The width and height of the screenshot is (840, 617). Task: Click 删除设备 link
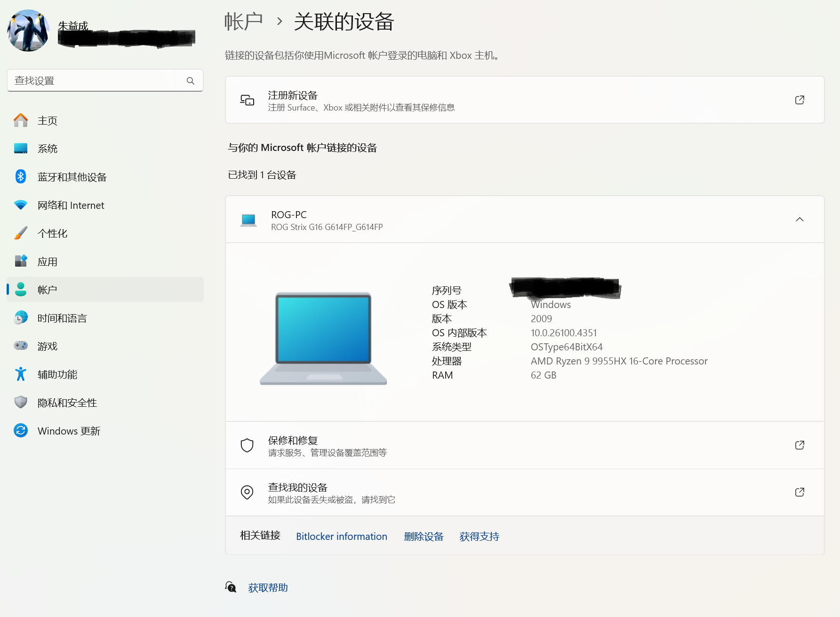tap(424, 537)
